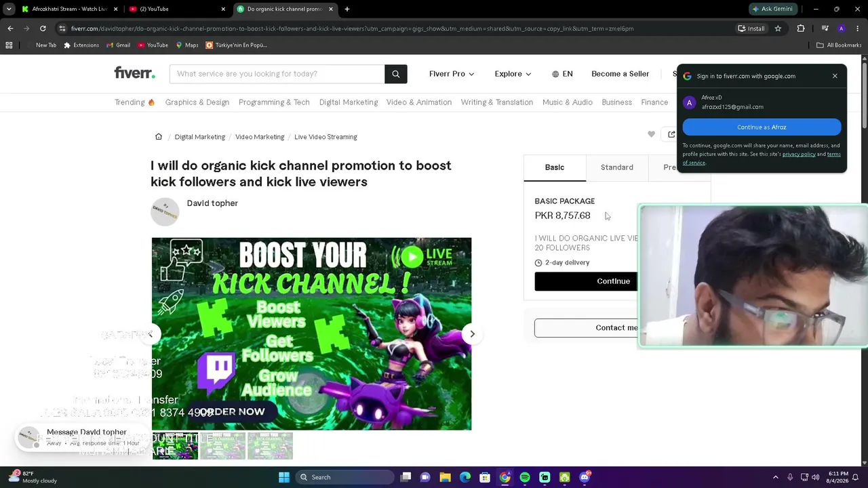868x488 pixels.
Task: Switch to the YouTube browser tab
Action: 176,9
